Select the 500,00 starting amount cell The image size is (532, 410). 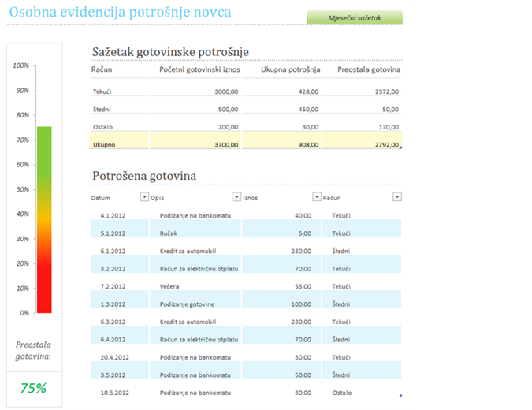pos(228,110)
